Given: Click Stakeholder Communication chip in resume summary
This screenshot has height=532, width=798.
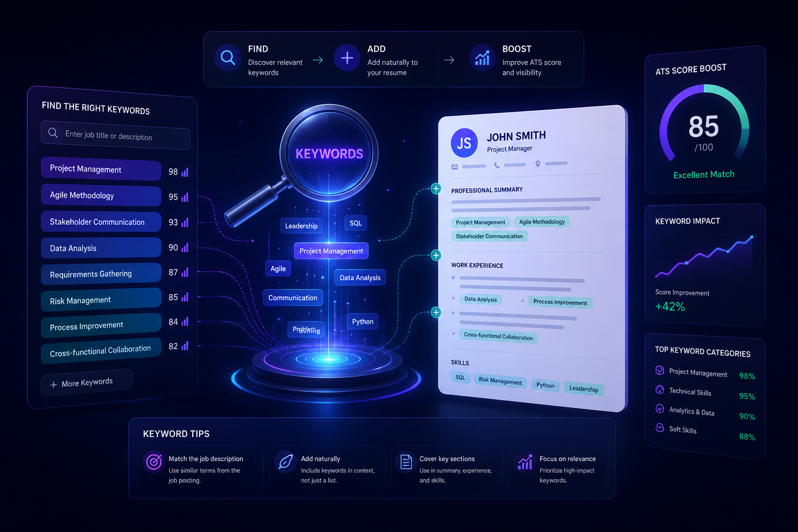Looking at the screenshot, I should click(489, 236).
